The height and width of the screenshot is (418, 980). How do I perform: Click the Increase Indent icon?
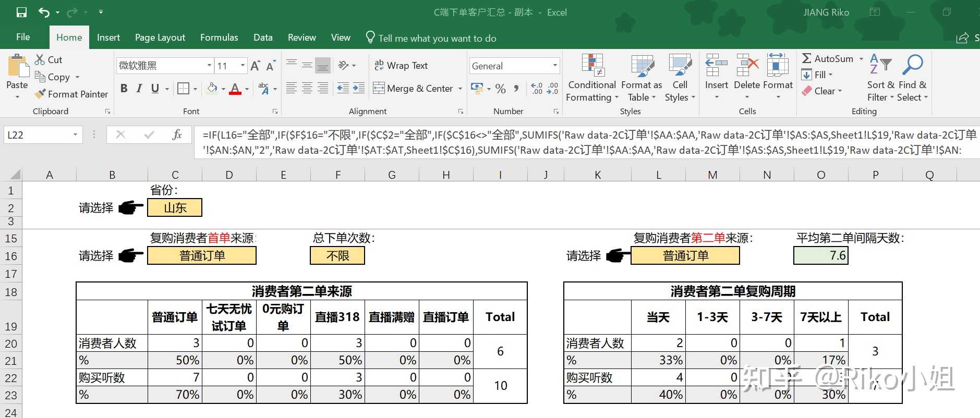(x=358, y=89)
